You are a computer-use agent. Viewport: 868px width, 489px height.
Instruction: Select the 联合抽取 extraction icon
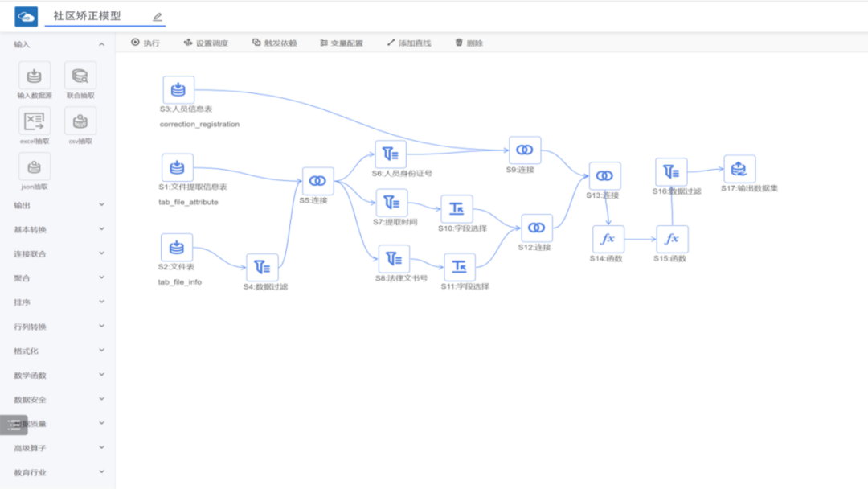80,76
